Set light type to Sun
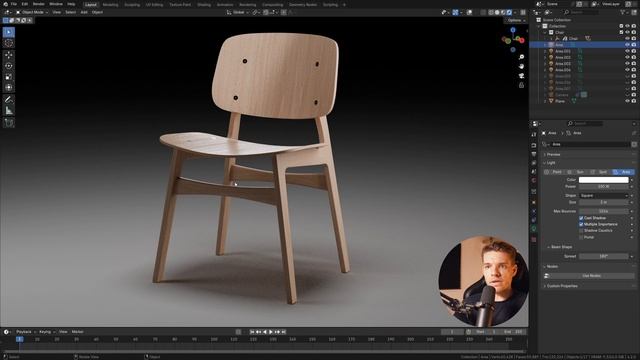640x360 pixels. click(578, 172)
